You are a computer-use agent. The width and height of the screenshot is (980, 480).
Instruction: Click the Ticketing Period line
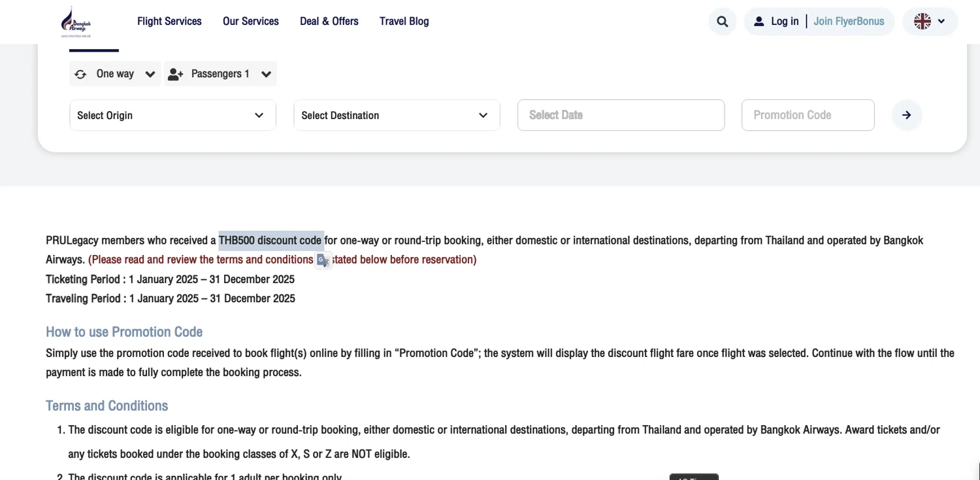pos(170,279)
